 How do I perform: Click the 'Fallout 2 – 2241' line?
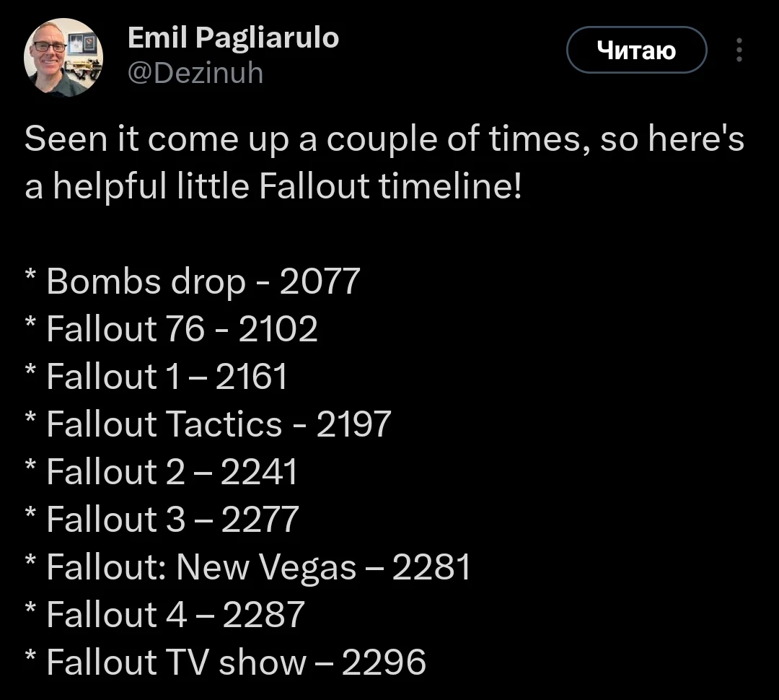point(160,472)
